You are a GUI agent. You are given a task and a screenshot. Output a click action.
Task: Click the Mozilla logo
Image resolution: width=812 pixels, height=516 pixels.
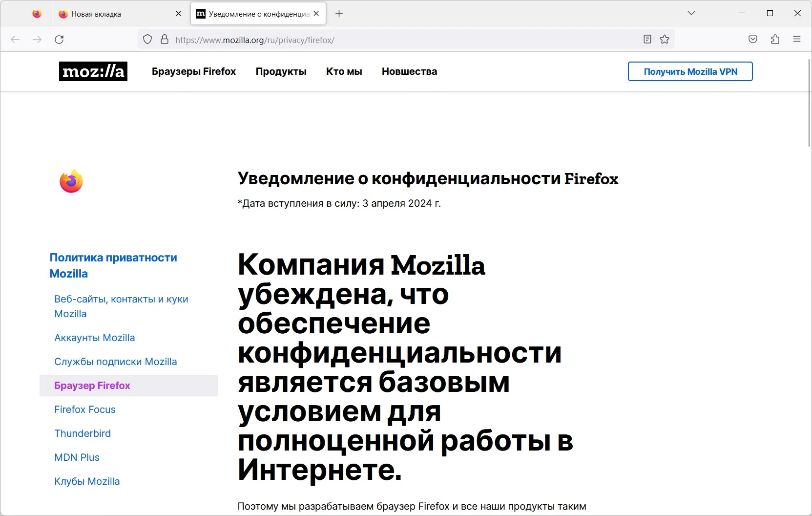click(93, 71)
